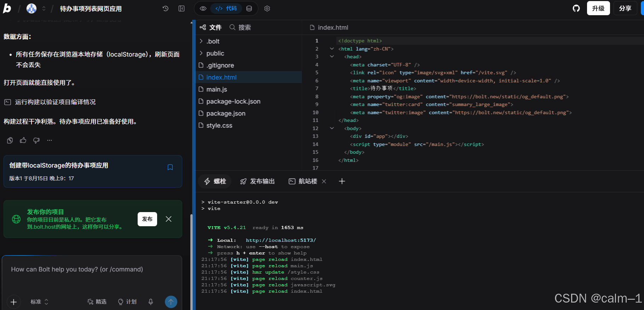Image resolution: width=644 pixels, height=310 pixels.
Task: Click the plus attach button in chat
Action: tap(13, 302)
